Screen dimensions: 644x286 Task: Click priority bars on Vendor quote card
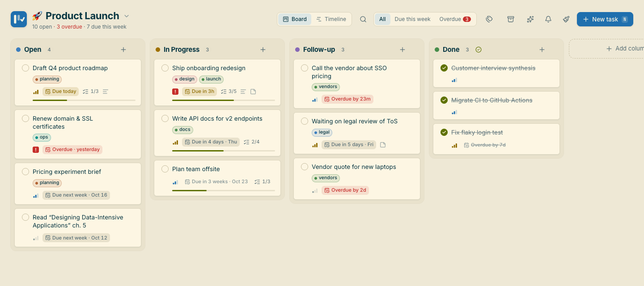coord(315,190)
